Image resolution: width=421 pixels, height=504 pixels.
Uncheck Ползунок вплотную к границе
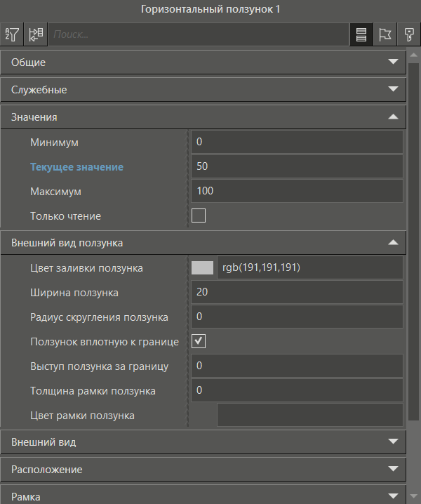click(199, 341)
